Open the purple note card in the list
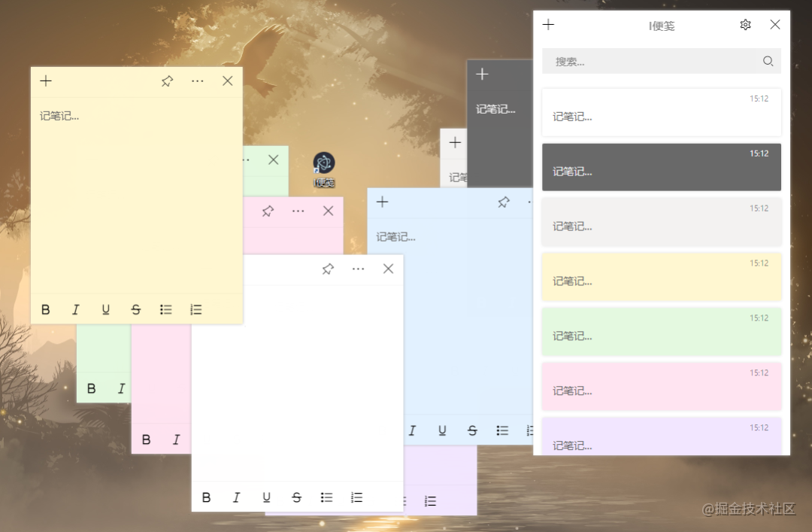The image size is (812, 532). click(x=662, y=436)
